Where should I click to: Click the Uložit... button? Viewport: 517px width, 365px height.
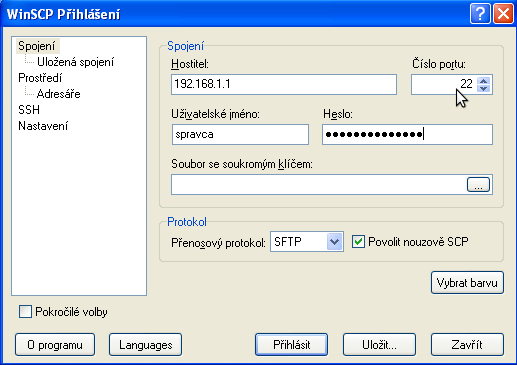(379, 344)
